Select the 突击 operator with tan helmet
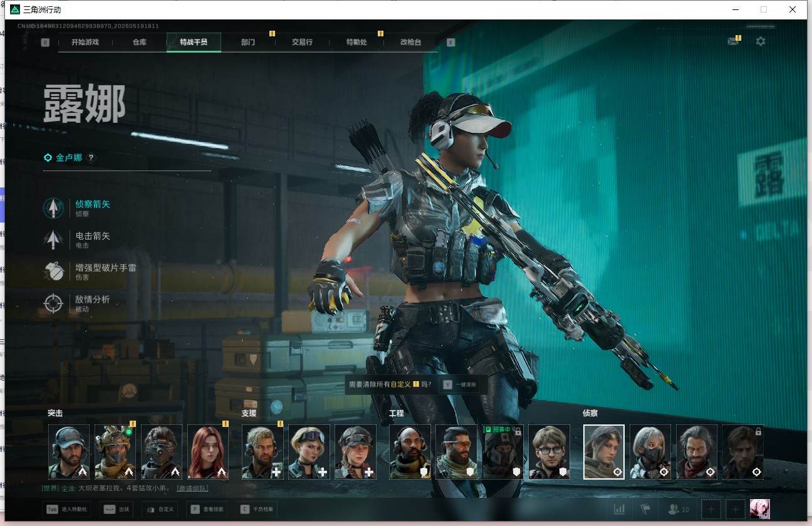Screen dimensions: 812x526 pyautogui.click(x=115, y=452)
